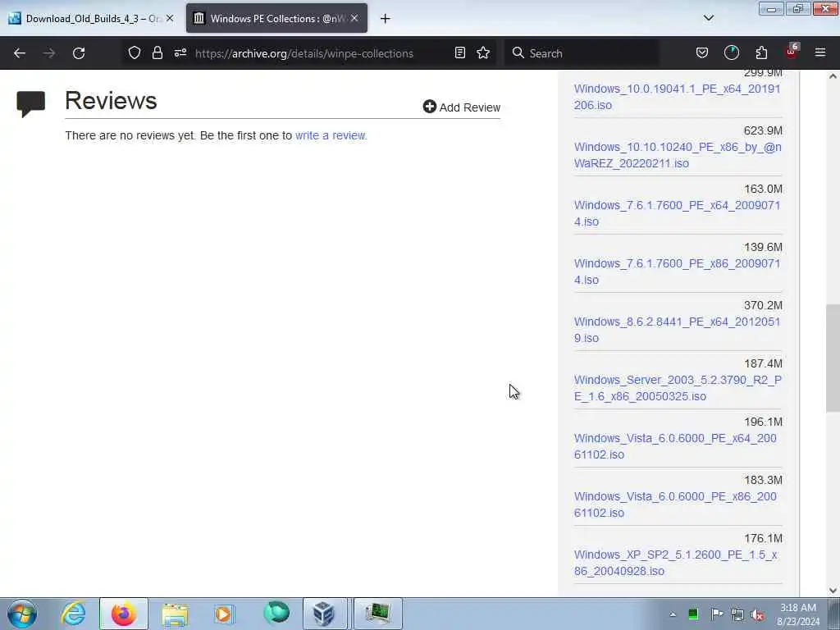Click the site security padlock icon
Viewport: 840px width, 630px height.
click(x=157, y=52)
